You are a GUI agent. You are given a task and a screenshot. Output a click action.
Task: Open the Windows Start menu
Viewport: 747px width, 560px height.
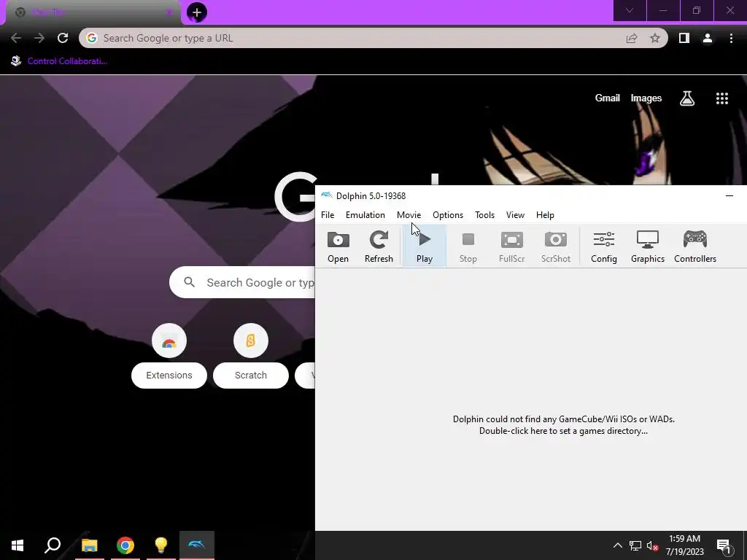pyautogui.click(x=18, y=545)
